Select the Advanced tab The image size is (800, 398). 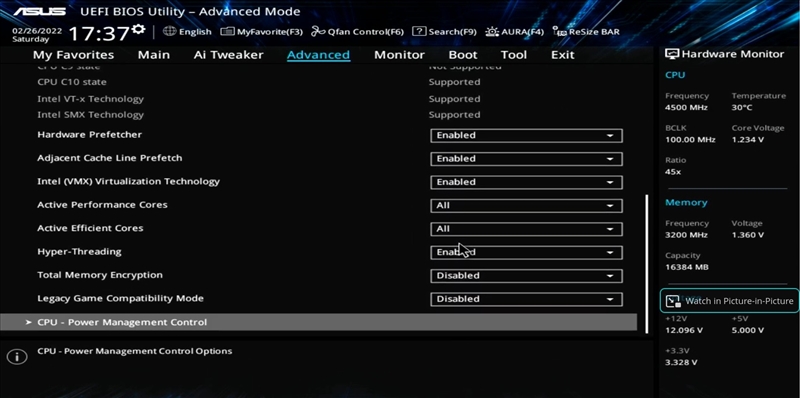pyautogui.click(x=318, y=55)
